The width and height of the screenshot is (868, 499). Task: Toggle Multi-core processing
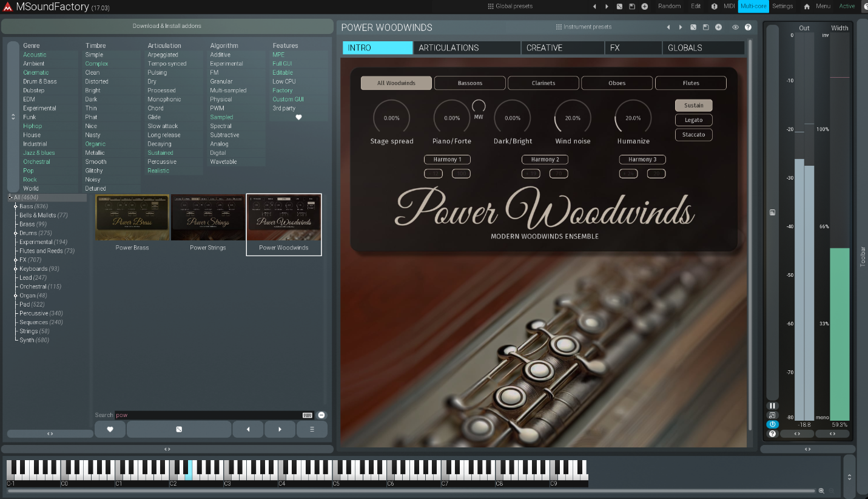coord(753,6)
